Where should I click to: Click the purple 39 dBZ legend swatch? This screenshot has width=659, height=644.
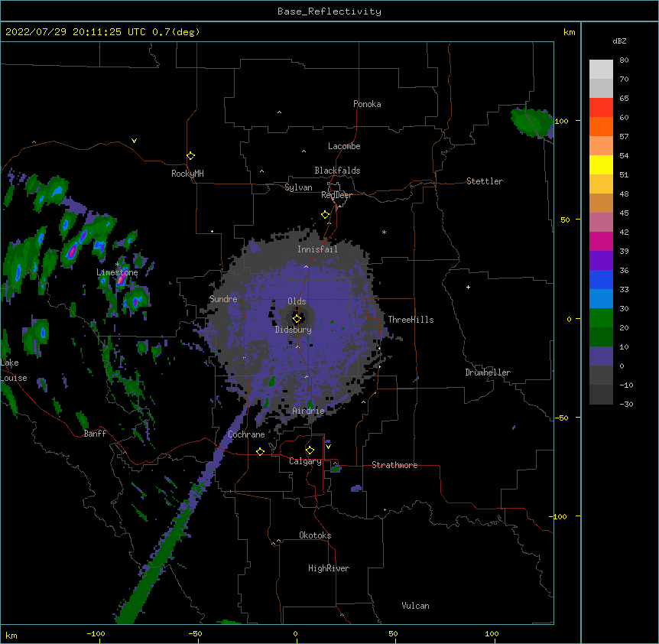tap(601, 261)
